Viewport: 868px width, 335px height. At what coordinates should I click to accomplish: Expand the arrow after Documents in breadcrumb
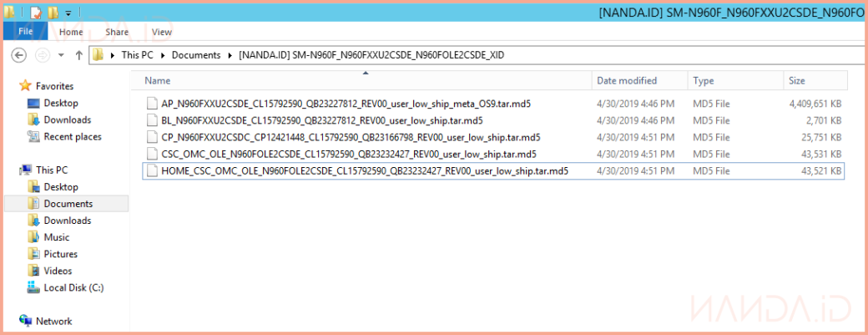230,55
